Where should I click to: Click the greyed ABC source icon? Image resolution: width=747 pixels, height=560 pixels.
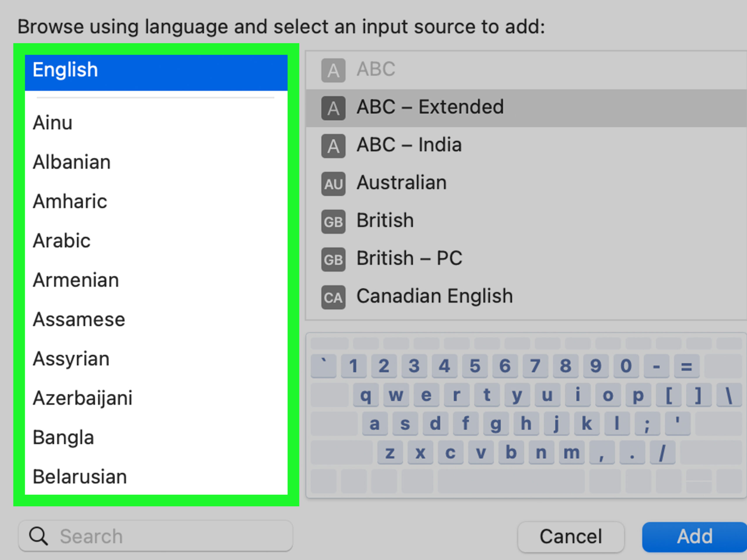click(x=333, y=70)
